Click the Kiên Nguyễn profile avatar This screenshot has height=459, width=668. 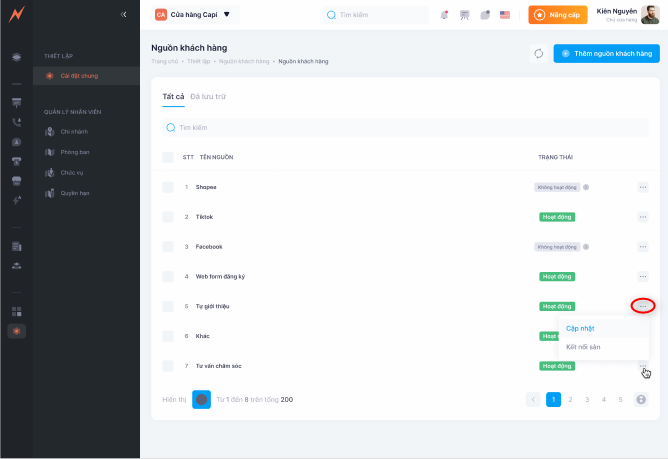point(652,15)
